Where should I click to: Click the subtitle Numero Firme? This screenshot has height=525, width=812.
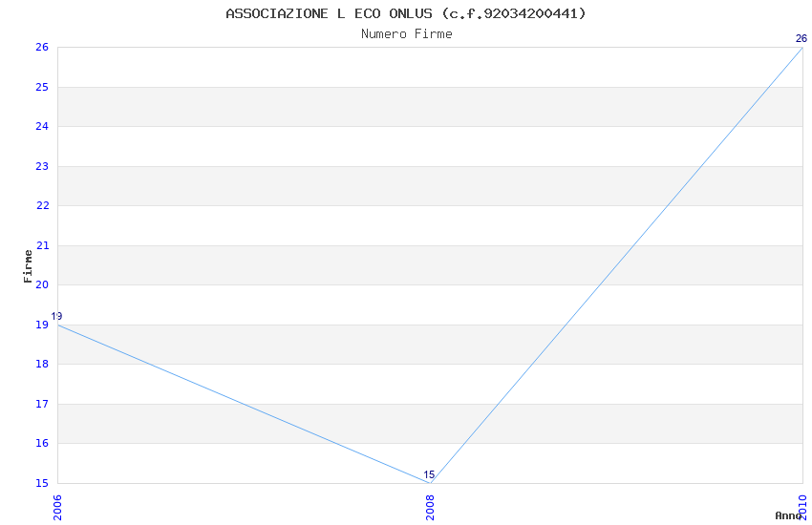click(407, 34)
